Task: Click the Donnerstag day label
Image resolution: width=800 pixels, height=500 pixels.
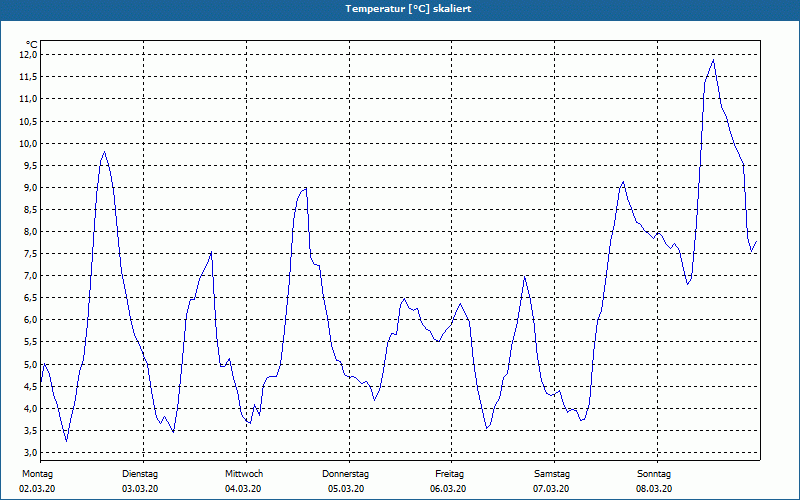Action: point(345,474)
